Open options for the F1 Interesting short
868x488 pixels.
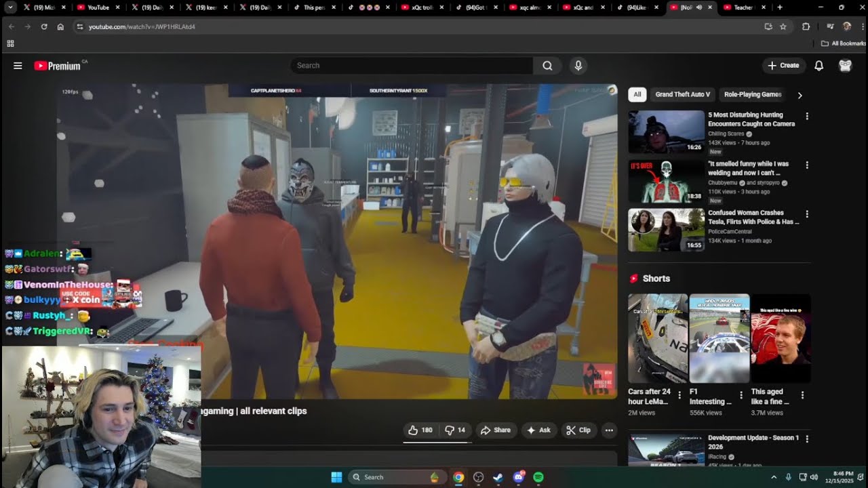(x=741, y=395)
